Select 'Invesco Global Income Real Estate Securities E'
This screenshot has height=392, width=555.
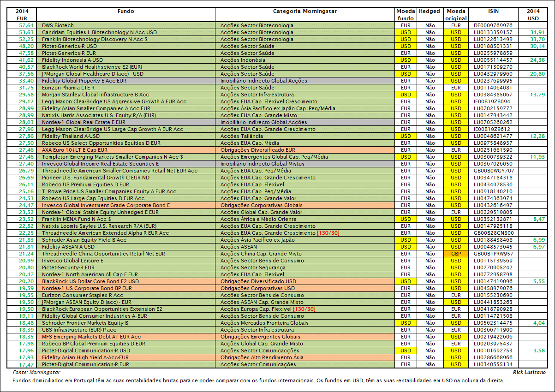[100, 164]
